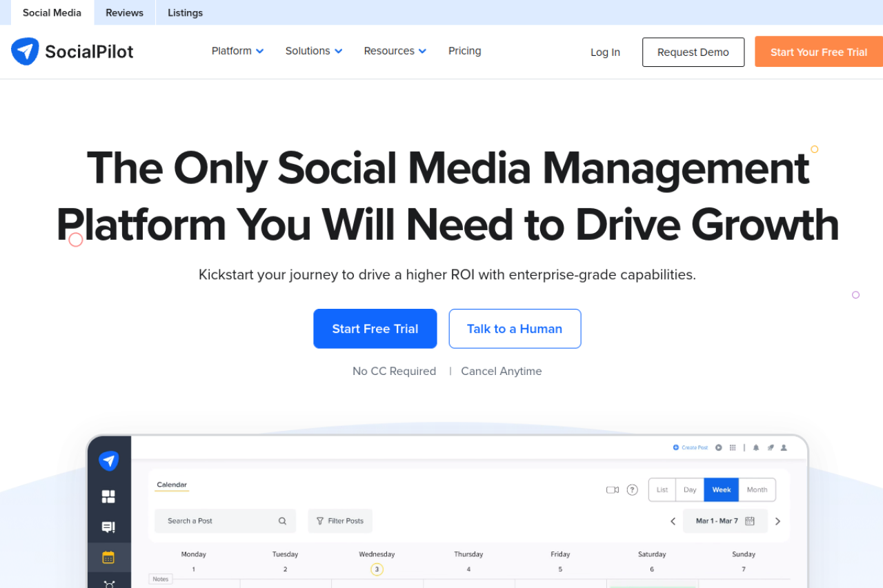Open the Pricing page

pyautogui.click(x=465, y=51)
